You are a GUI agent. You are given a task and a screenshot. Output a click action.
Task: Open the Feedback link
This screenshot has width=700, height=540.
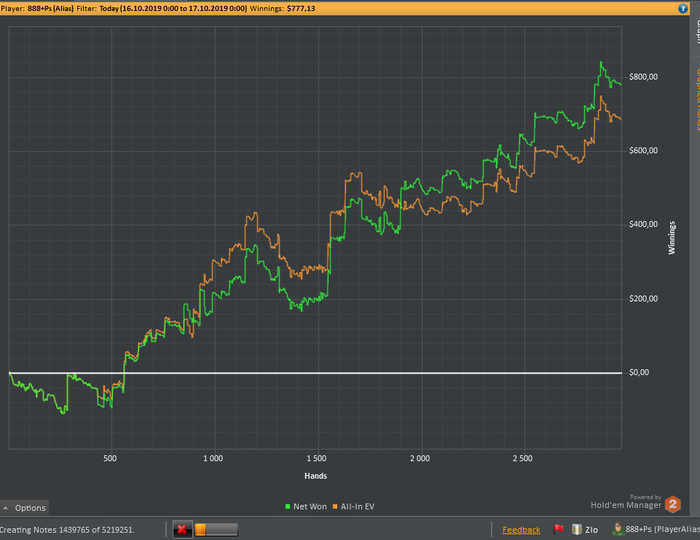coord(521,530)
